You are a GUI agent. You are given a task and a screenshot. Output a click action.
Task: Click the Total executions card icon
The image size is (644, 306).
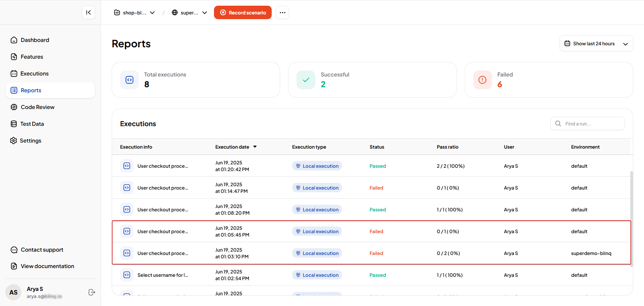[129, 80]
